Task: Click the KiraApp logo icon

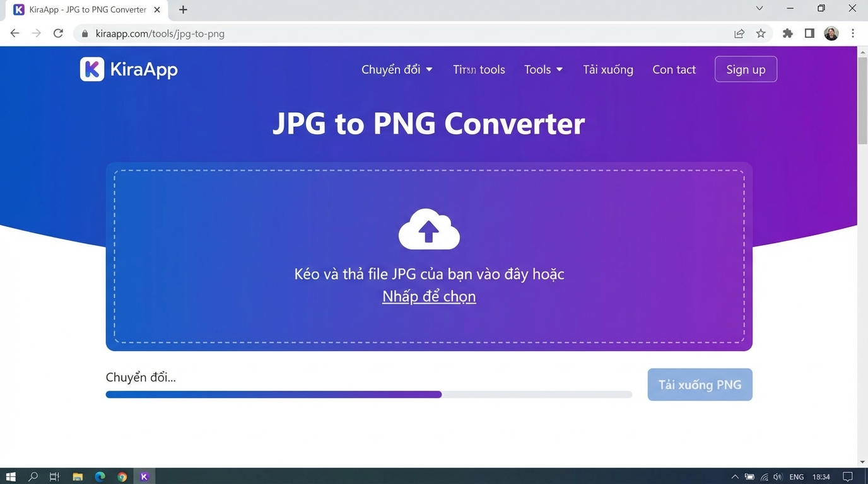Action: pos(92,69)
